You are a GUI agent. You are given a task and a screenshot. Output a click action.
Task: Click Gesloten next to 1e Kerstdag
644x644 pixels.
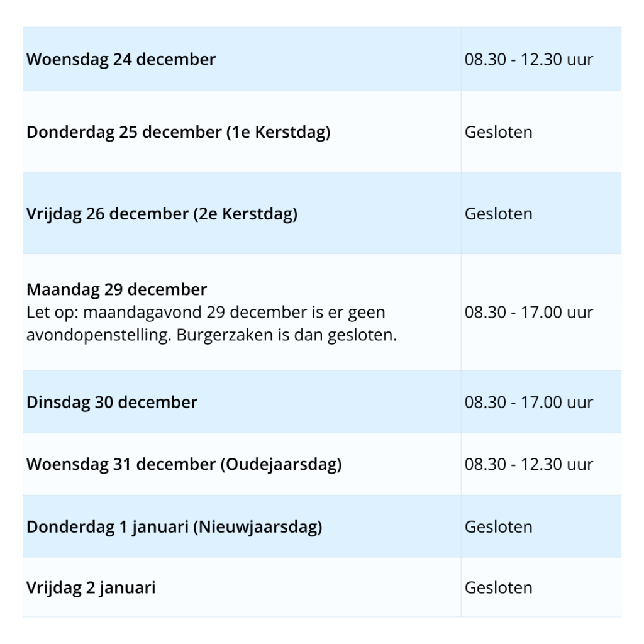(x=498, y=132)
